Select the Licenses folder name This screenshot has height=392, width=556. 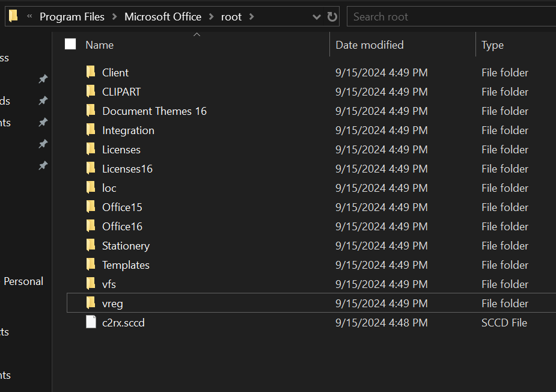pyautogui.click(x=121, y=150)
